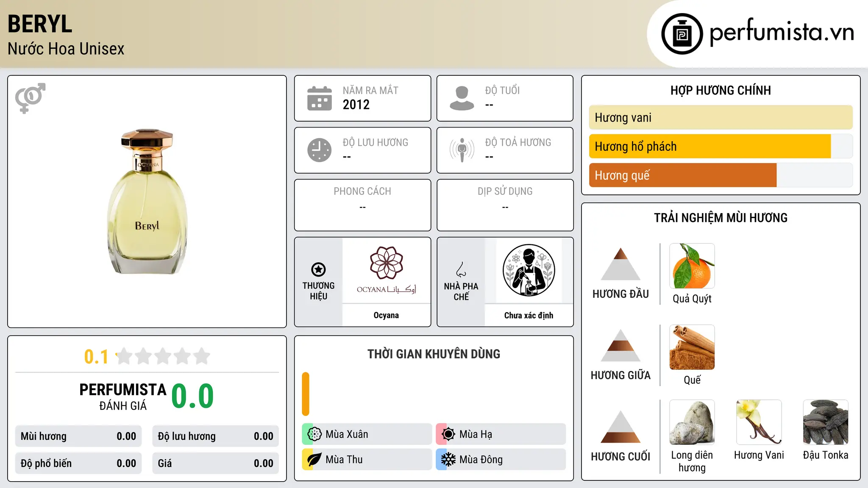Click the orange recommended-time bar
The height and width of the screenshot is (488, 868).
coord(306,394)
